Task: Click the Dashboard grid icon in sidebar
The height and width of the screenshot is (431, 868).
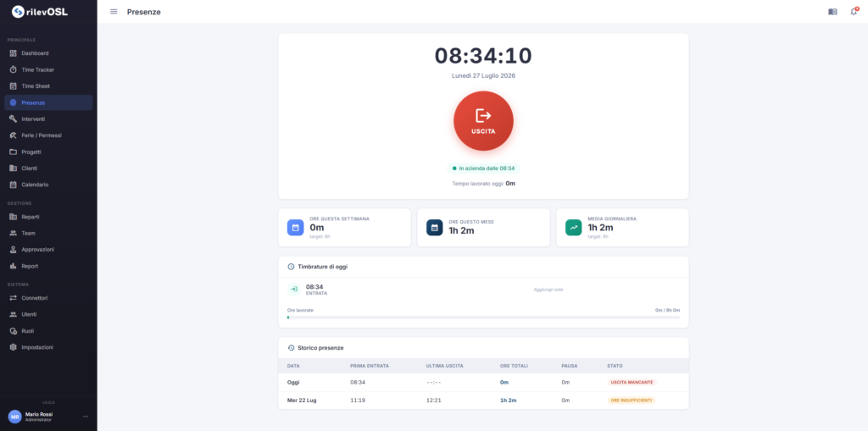Action: 14,53
